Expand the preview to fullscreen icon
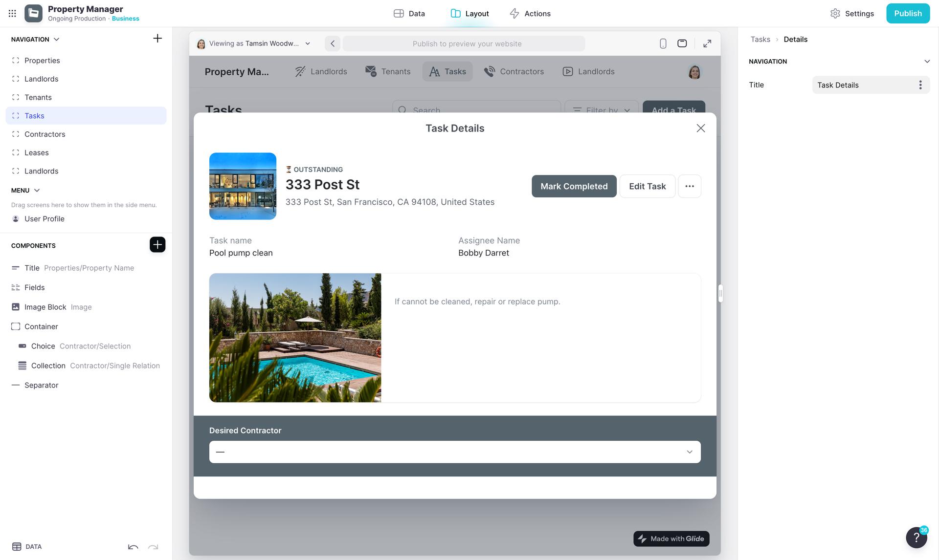 707,43
